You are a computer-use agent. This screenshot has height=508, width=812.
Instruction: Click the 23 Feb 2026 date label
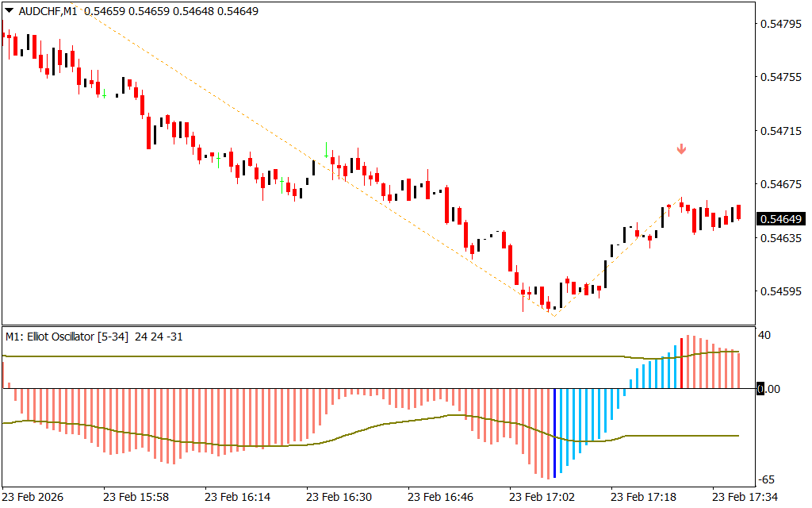pyautogui.click(x=34, y=497)
